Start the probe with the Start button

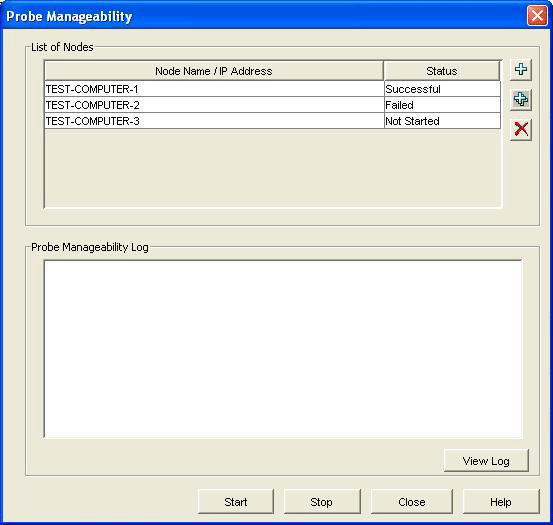tap(236, 502)
